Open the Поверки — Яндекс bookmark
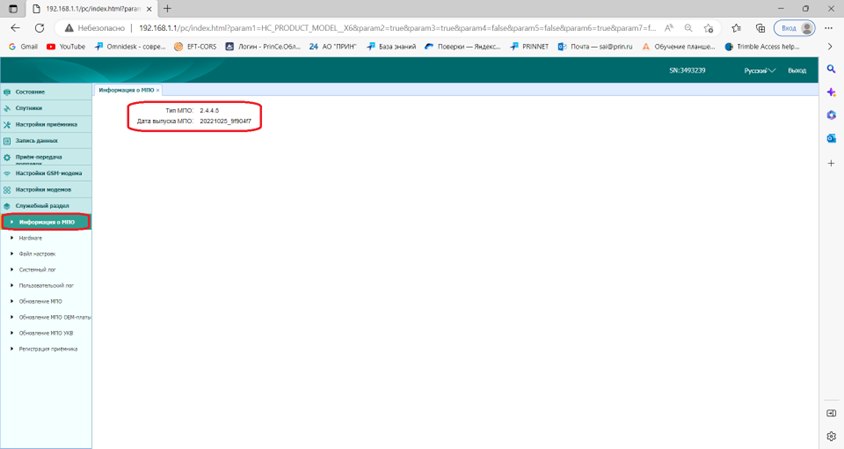The height and width of the screenshot is (449, 844). [x=462, y=47]
